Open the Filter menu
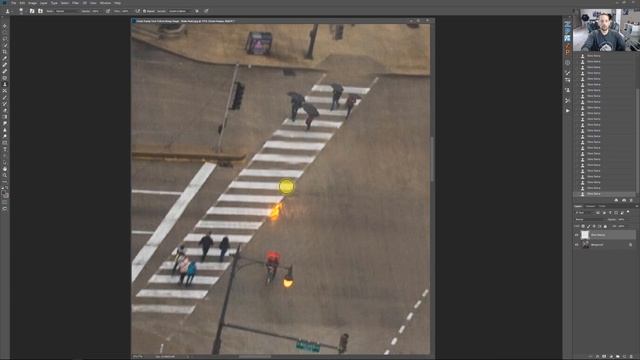 click(x=76, y=3)
